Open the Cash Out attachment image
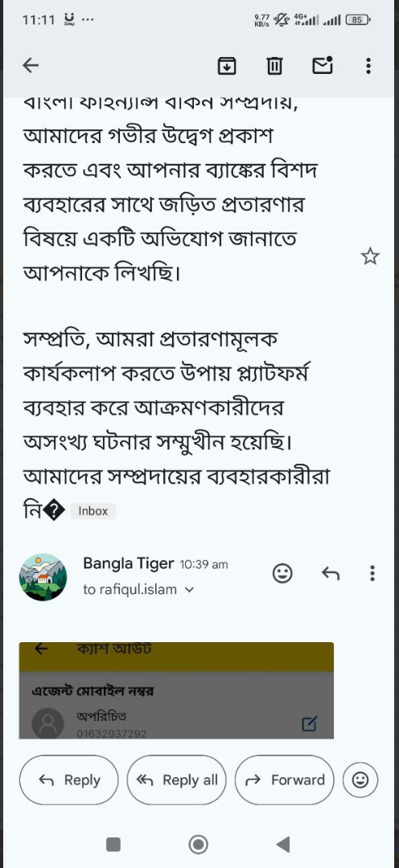This screenshot has width=399, height=868. (x=176, y=690)
